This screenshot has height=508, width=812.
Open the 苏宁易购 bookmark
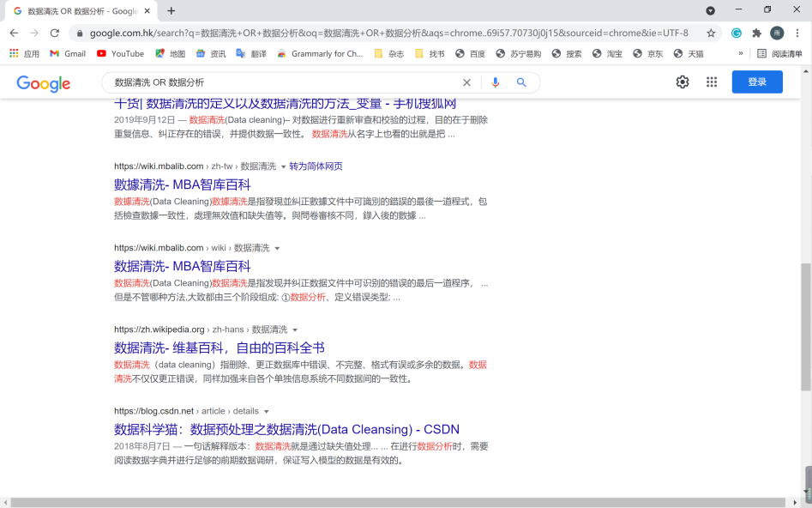[518, 53]
